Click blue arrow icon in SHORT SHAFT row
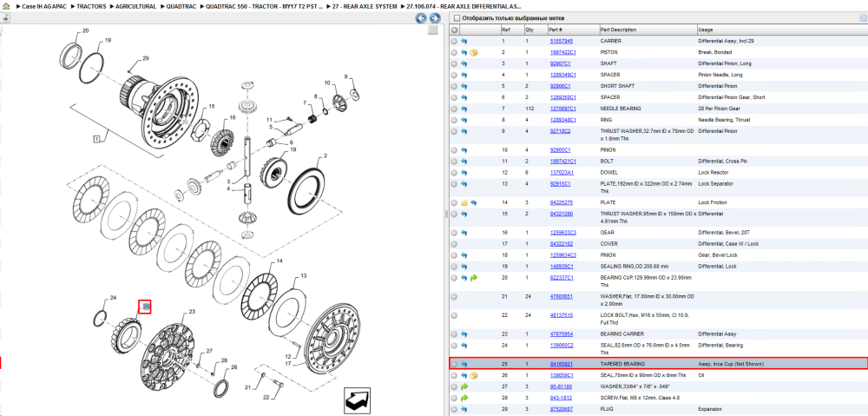The width and height of the screenshot is (868, 416). coord(464,86)
